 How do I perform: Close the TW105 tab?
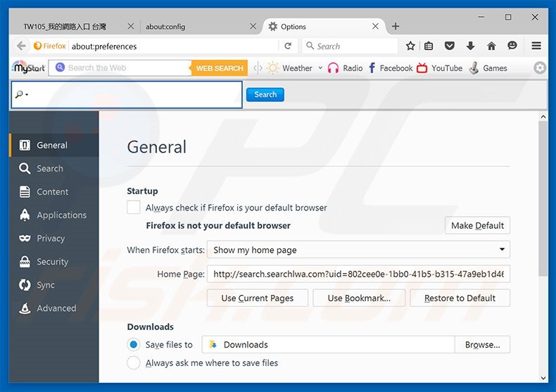point(130,26)
